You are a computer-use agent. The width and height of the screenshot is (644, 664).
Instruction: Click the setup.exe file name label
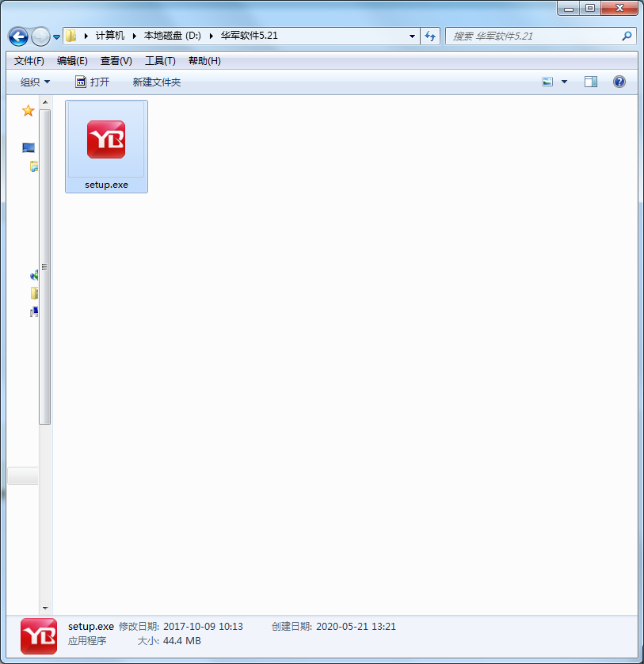click(106, 185)
